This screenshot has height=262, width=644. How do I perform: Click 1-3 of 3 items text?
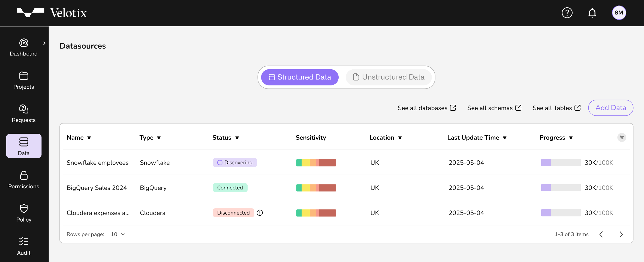click(571, 234)
